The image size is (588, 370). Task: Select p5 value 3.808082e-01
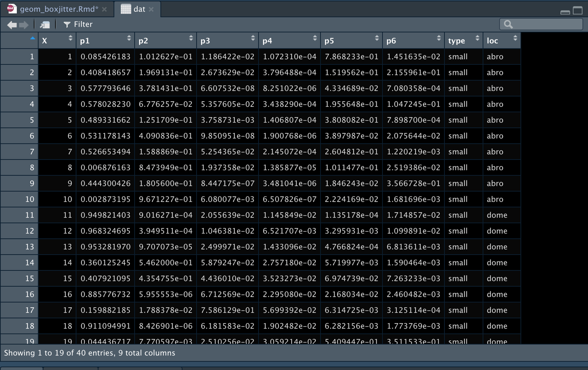coord(352,120)
